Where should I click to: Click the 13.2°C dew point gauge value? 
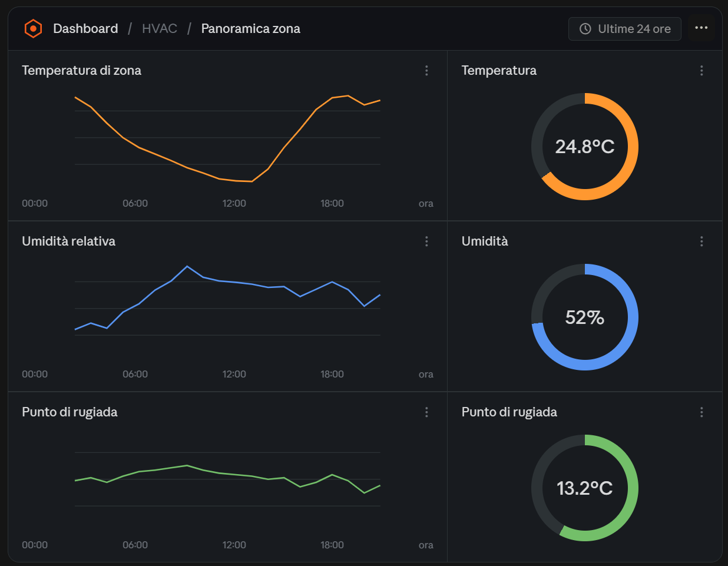pyautogui.click(x=585, y=488)
